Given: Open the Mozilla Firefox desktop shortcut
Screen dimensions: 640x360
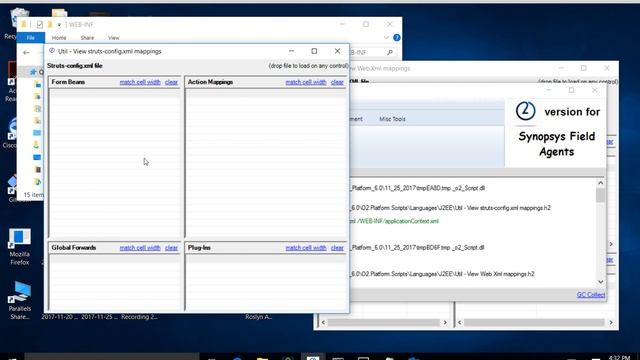Looking at the screenshot, I should [19, 247].
